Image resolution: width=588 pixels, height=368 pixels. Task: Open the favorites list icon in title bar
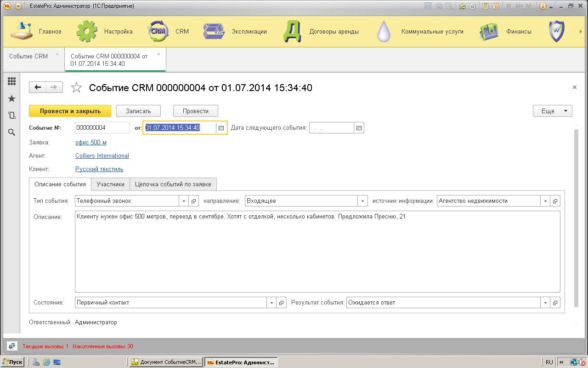click(x=473, y=6)
